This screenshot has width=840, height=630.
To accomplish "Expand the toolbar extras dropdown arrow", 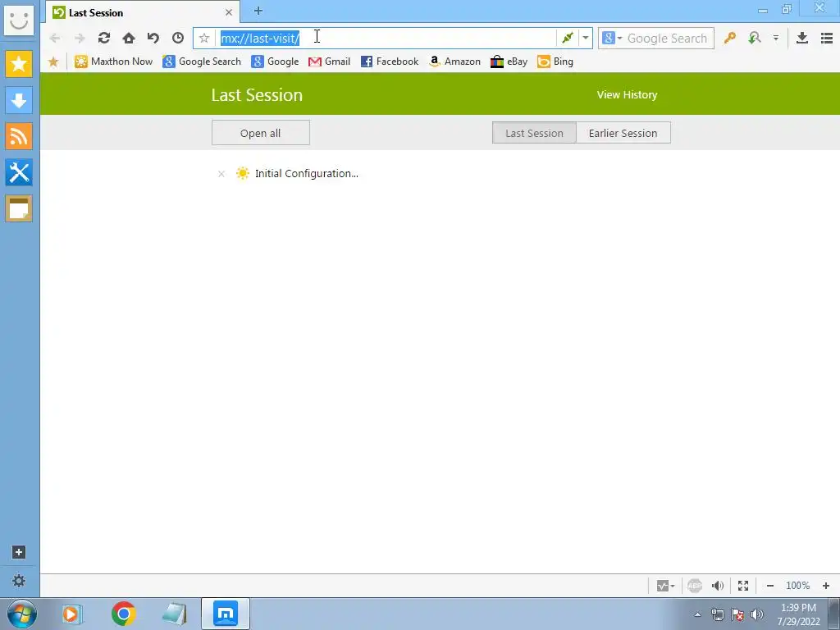I will (776, 38).
